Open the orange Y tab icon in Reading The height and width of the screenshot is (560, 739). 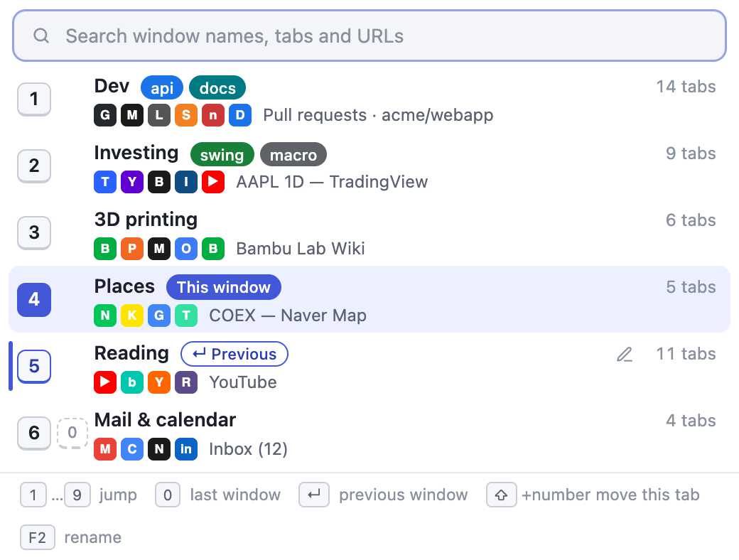[159, 382]
